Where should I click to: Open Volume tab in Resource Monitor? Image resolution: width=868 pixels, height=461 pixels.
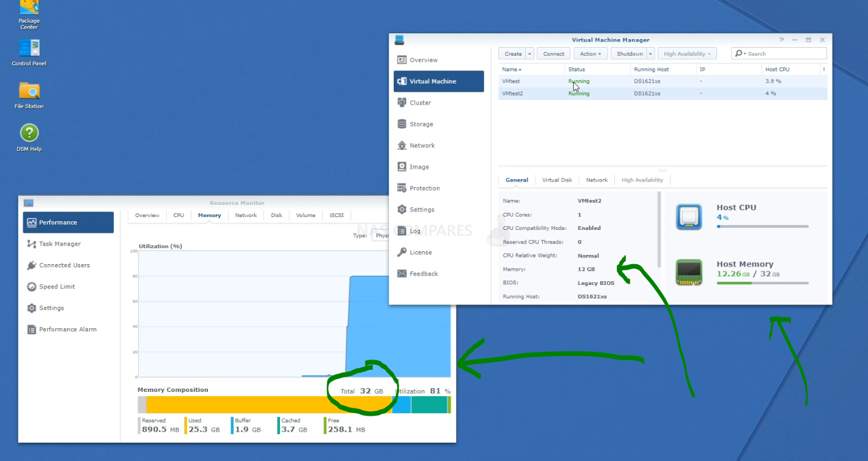306,215
